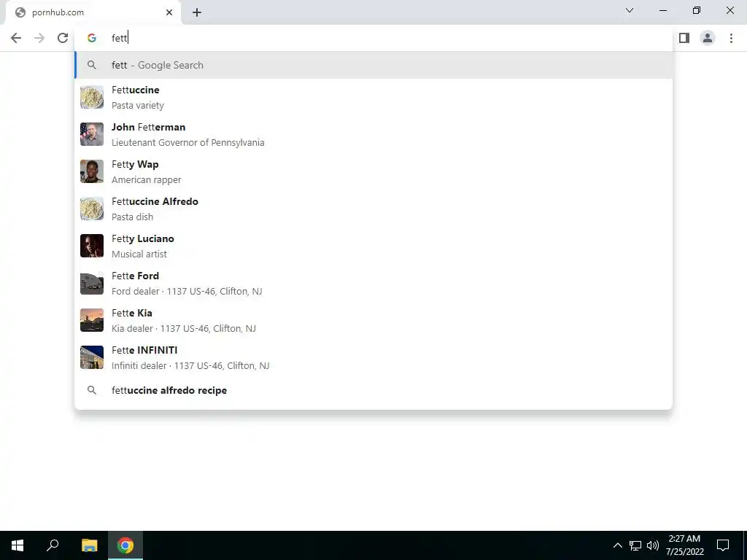Click the magnifier icon beside fett Google Search

pos(92,65)
